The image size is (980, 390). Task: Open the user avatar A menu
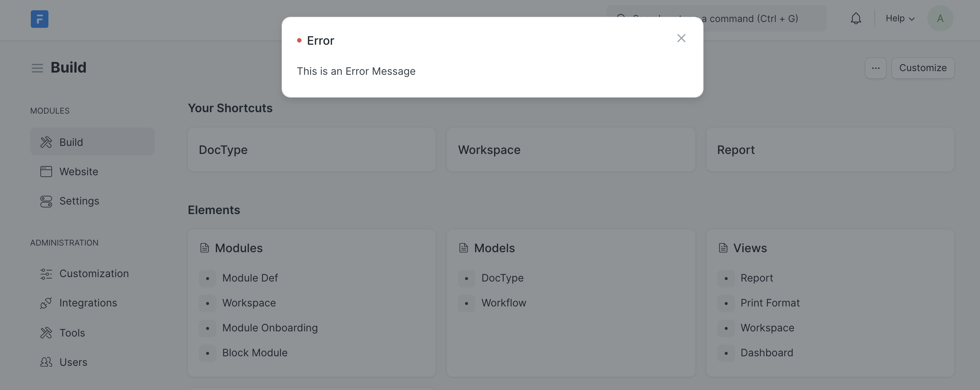tap(940, 19)
